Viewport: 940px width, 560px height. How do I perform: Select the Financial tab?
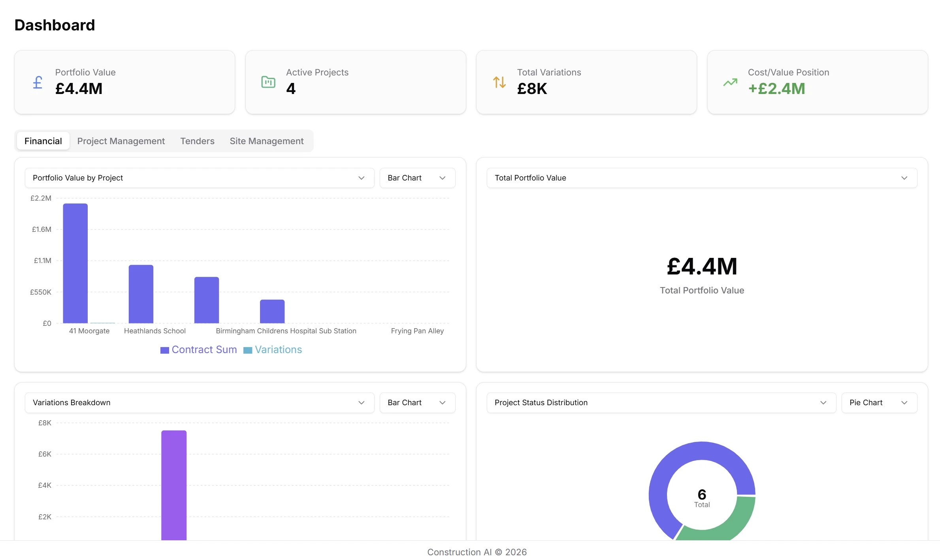tap(43, 141)
